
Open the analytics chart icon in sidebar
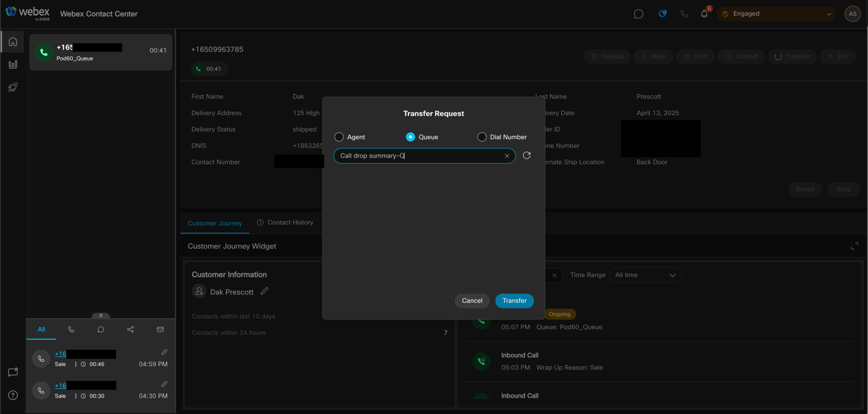(13, 64)
